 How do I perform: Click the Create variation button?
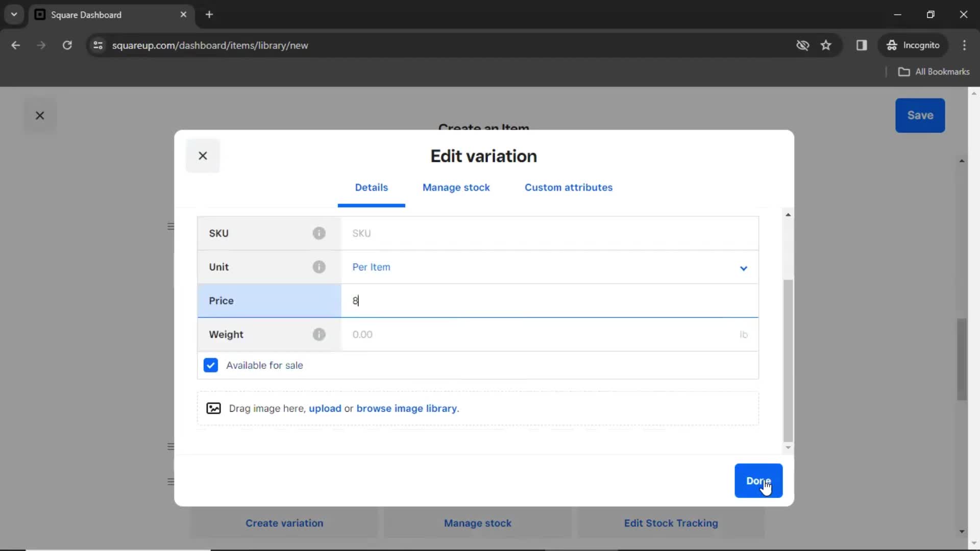[x=283, y=523]
